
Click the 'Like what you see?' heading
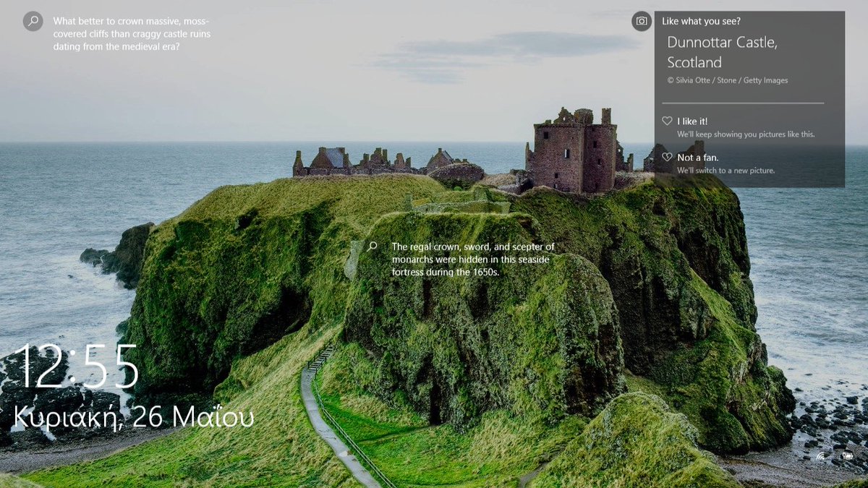[x=702, y=21]
